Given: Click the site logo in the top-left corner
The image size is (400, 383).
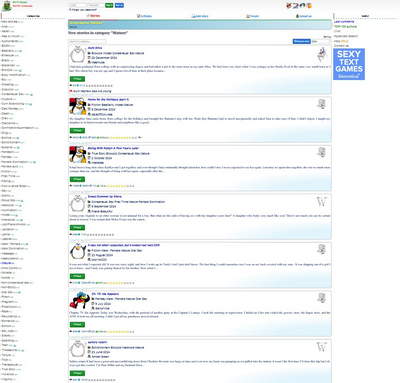Looking at the screenshot, I should [x=7, y=6].
